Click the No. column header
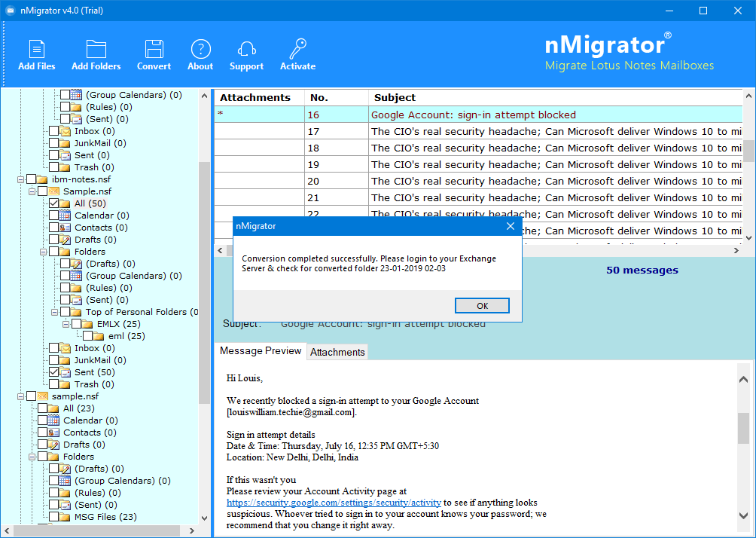Viewport: 756px width, 538px height. (x=337, y=97)
